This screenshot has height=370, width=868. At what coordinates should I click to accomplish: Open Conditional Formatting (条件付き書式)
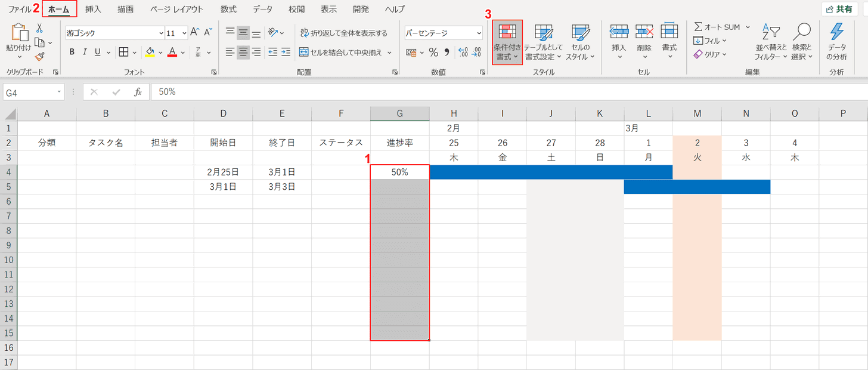click(x=507, y=42)
